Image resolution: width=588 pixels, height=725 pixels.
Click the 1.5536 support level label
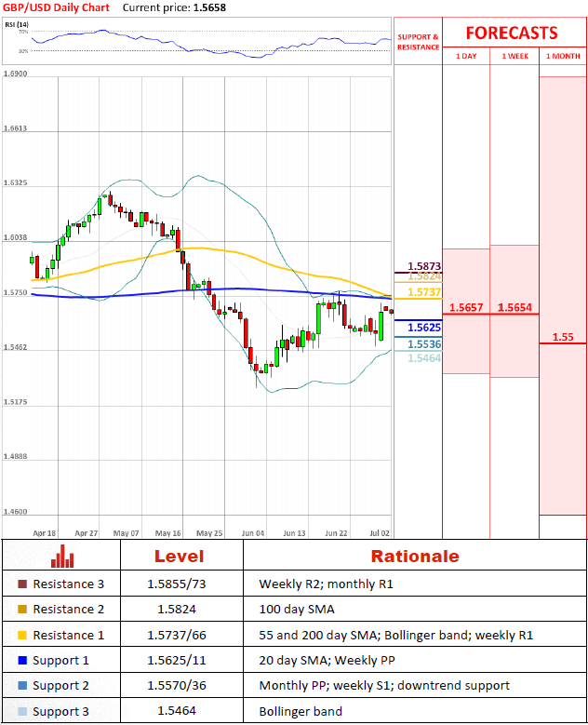coord(424,344)
